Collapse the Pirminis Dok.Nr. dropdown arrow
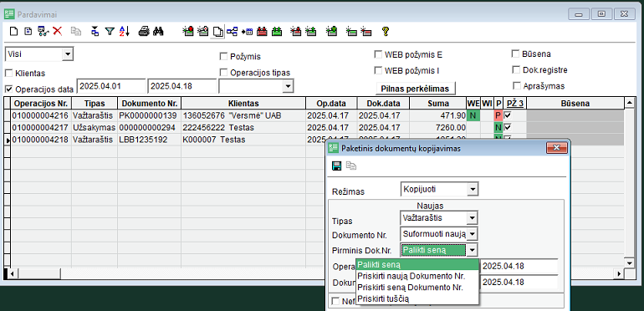This screenshot has width=644, height=311. tap(473, 249)
